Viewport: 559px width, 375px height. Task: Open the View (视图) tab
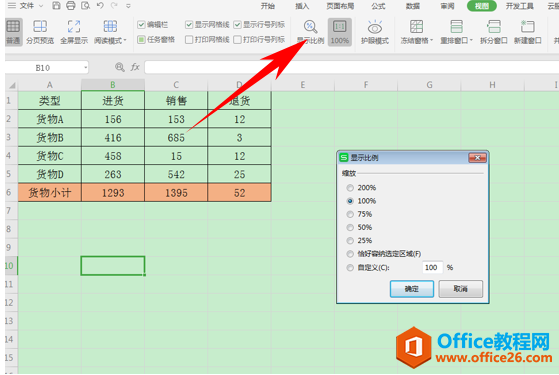tap(482, 6)
